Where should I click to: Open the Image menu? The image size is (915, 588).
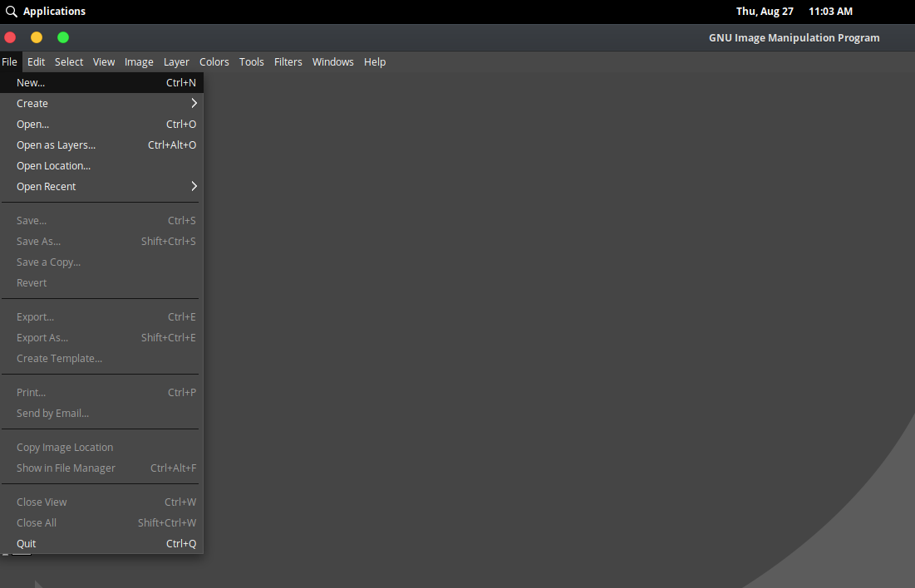tap(139, 61)
